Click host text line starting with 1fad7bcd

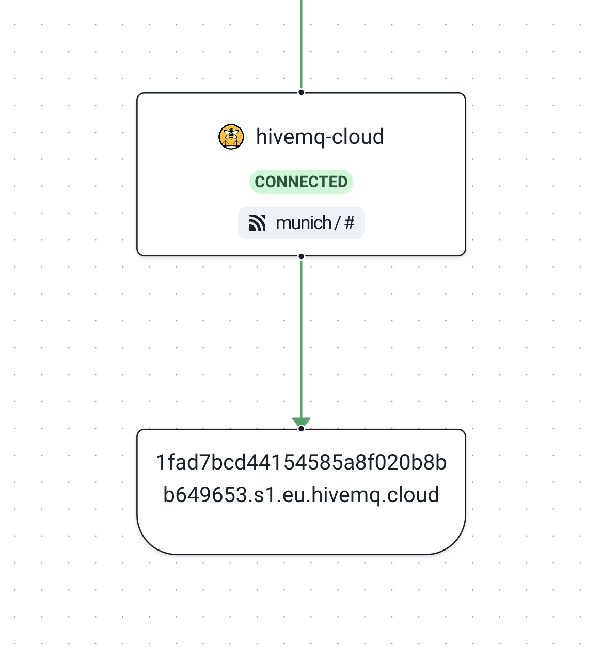coord(301,463)
